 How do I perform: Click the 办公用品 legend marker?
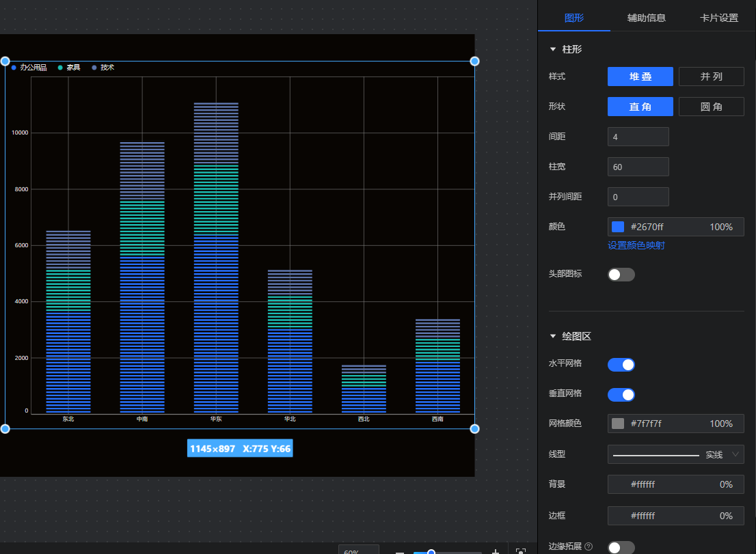(14, 68)
